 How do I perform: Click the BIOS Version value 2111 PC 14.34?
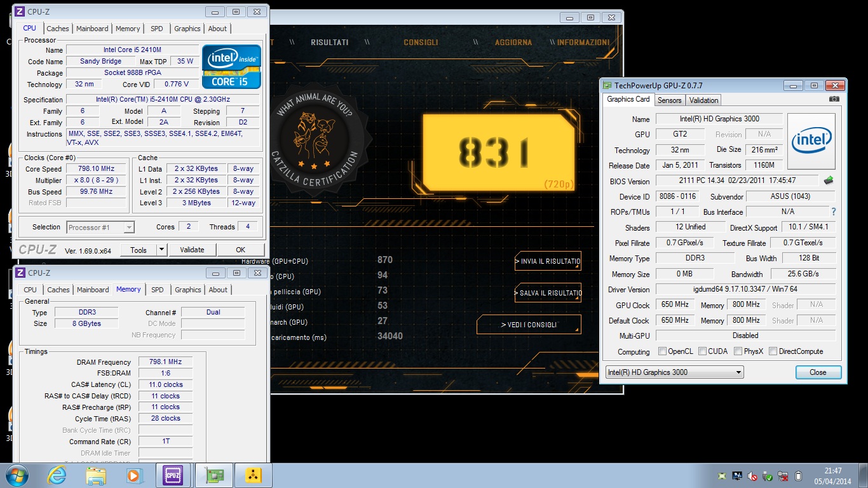tap(737, 180)
